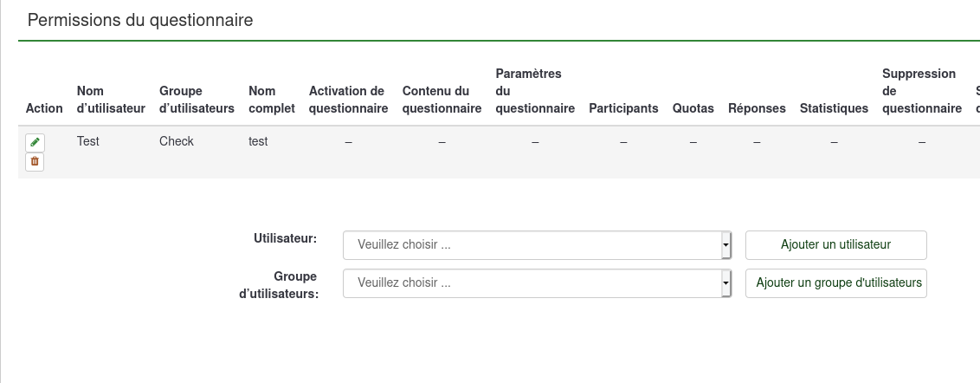This screenshot has height=383, width=980.
Task: Delete the Test user permissions row
Action: click(35, 161)
